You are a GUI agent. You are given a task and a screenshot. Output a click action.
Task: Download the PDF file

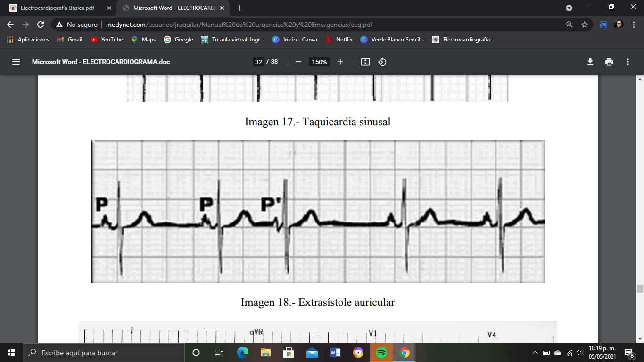click(590, 61)
